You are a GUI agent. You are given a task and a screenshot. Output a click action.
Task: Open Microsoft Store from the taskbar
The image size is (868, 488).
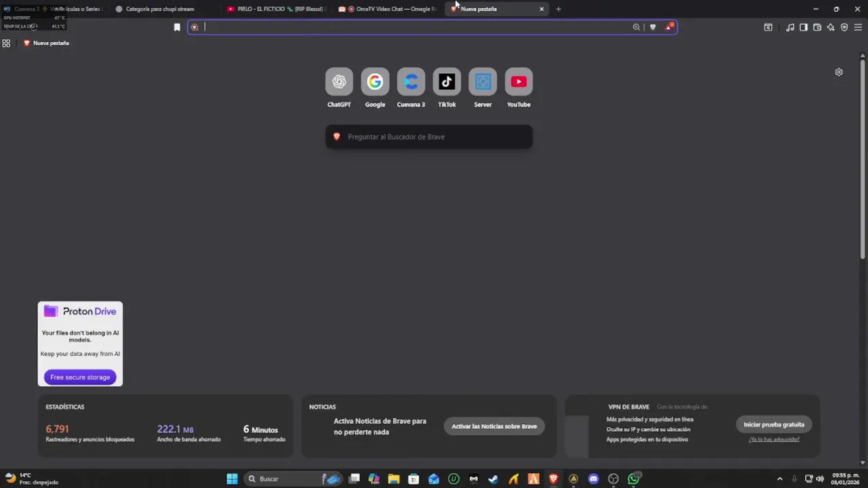point(414,479)
